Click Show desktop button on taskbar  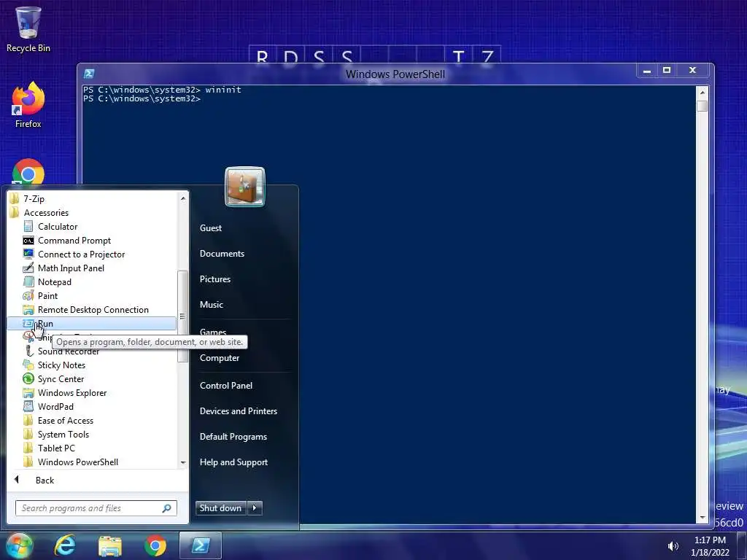[743, 545]
